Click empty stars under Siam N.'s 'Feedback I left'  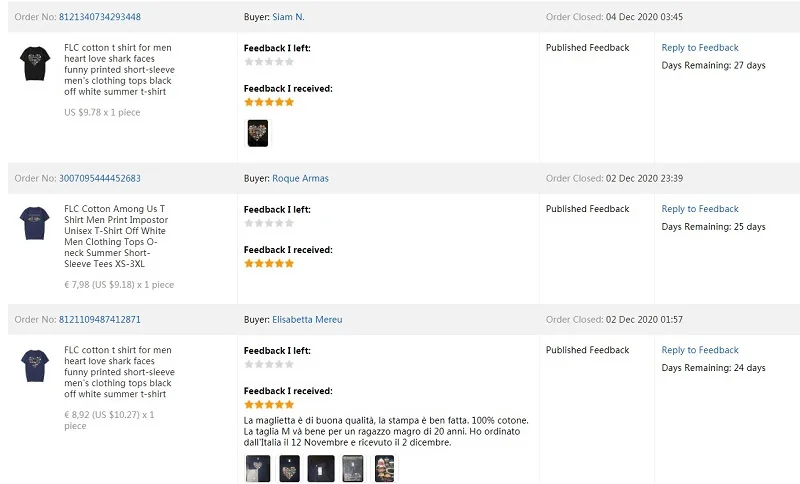tap(269, 62)
